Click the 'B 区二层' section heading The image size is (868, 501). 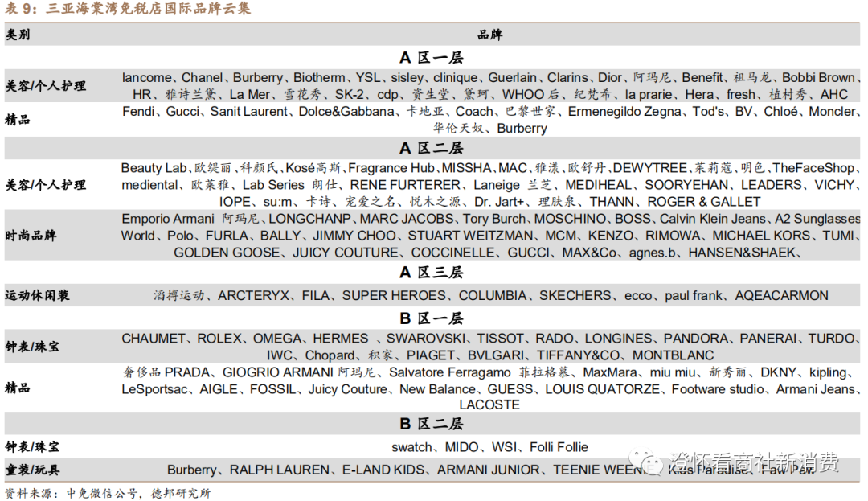[432, 424]
